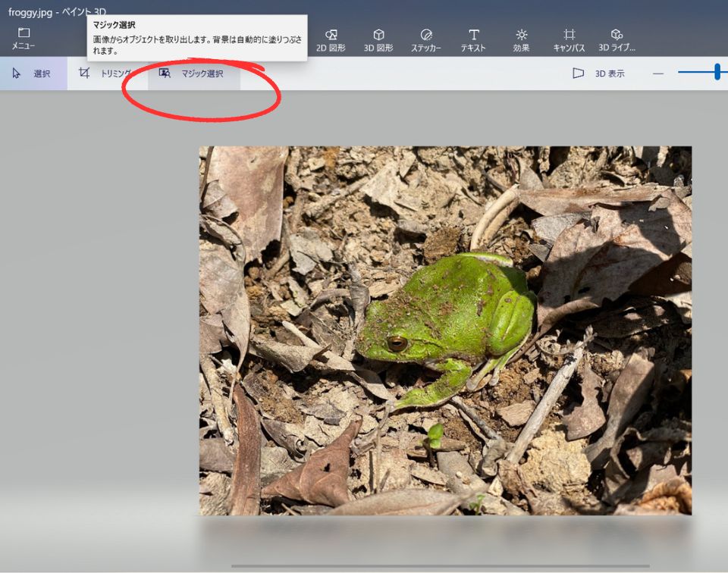
Task: Toggle the 3D 表示 view
Action: pos(598,74)
